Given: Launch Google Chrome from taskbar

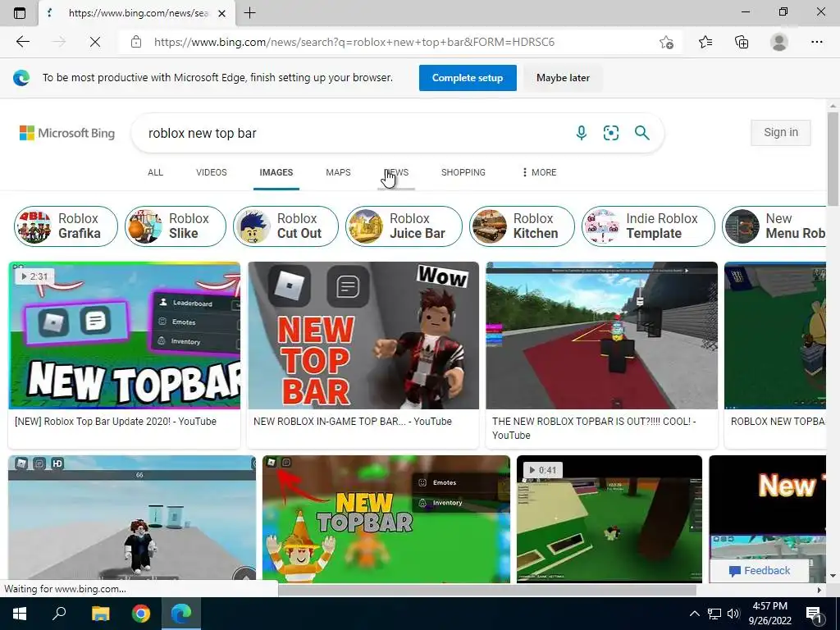Looking at the screenshot, I should point(141,614).
